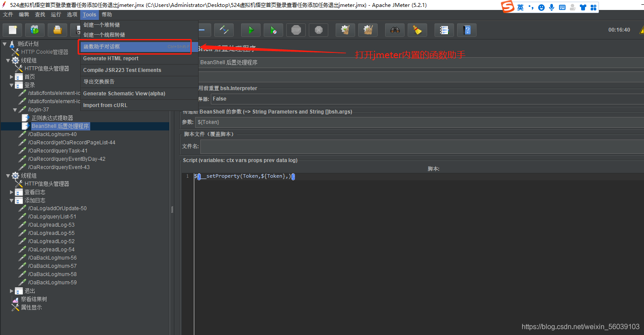Select /OaLog/addOrUpdate-50 sampler in tree
This screenshot has height=335, width=644.
[57, 208]
